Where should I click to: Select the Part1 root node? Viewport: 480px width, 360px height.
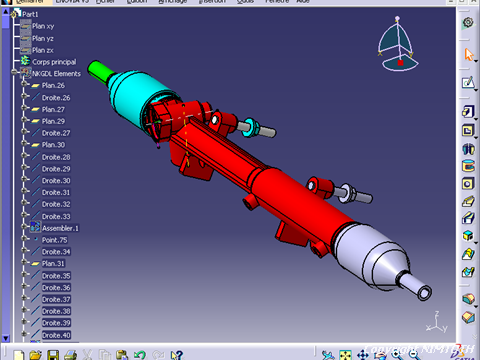[30, 14]
